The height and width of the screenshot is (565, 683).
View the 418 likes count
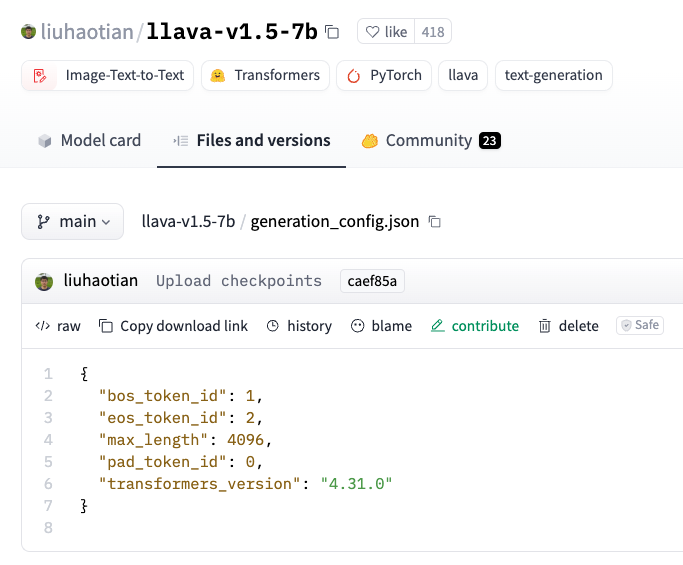coord(433,32)
